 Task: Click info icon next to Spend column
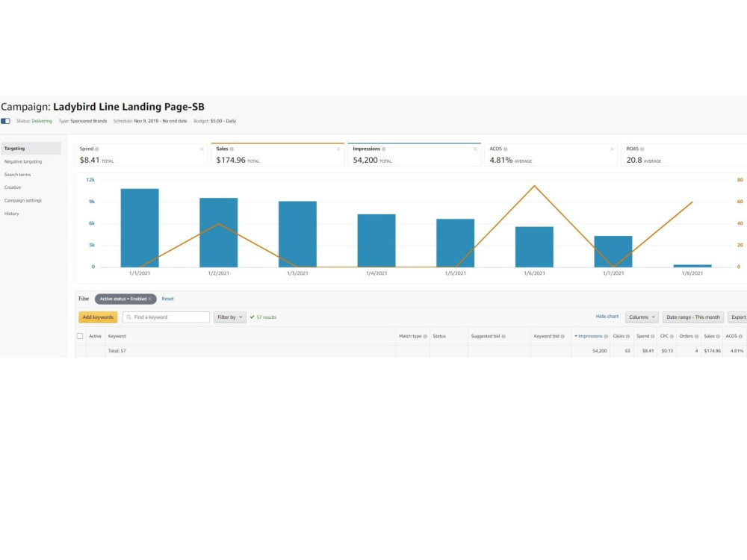point(653,337)
